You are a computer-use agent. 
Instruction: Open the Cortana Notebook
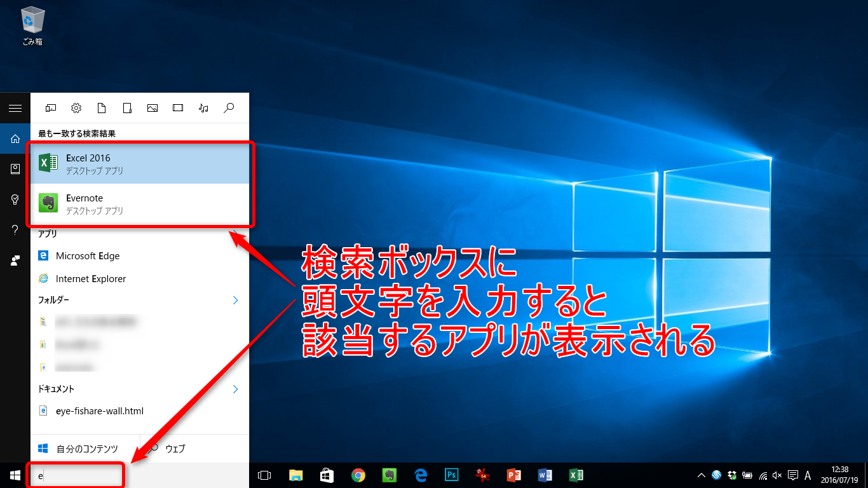pos(15,169)
